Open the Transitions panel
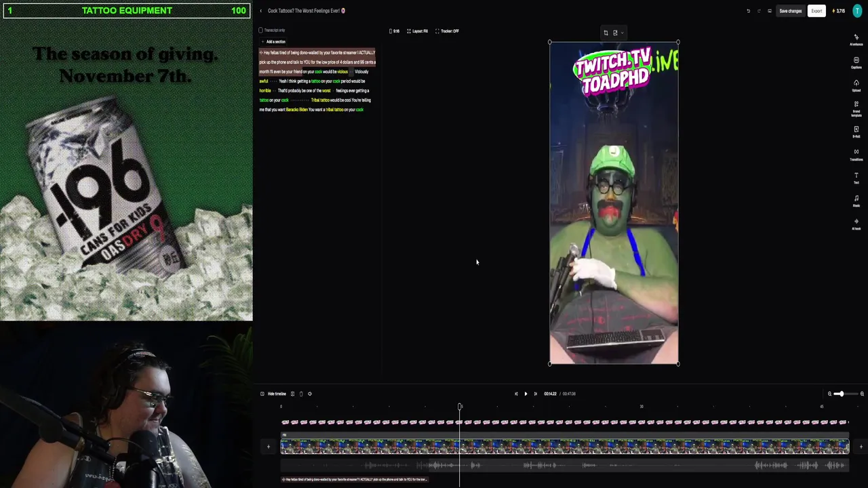Viewport: 868px width, 488px height. [856, 155]
